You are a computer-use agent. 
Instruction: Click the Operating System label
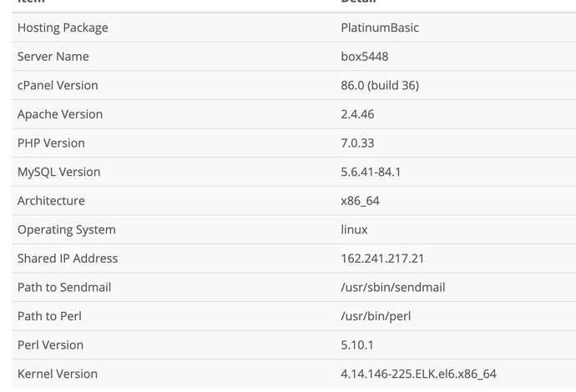pos(67,229)
